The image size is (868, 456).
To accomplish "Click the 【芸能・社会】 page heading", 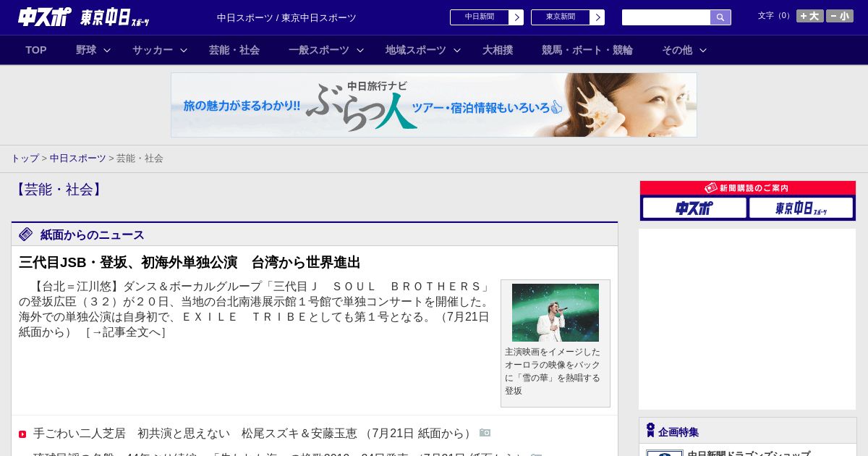I will tap(59, 190).
